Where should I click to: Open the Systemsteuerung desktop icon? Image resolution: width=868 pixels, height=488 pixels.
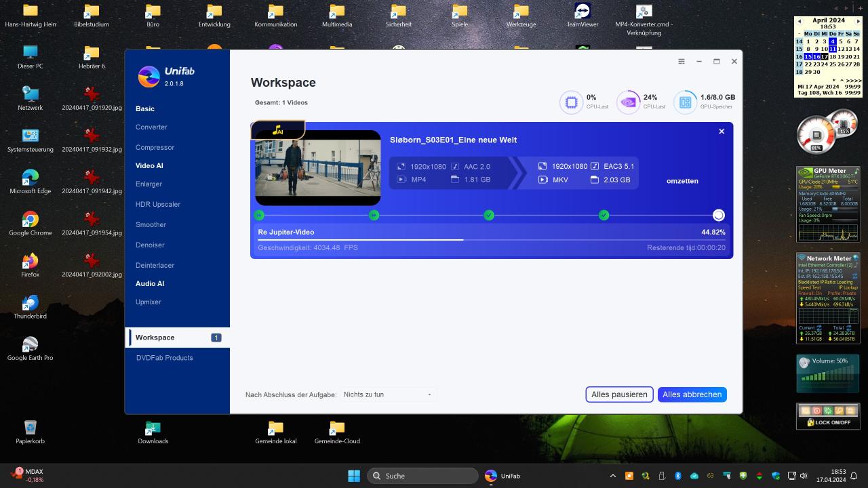tap(30, 140)
